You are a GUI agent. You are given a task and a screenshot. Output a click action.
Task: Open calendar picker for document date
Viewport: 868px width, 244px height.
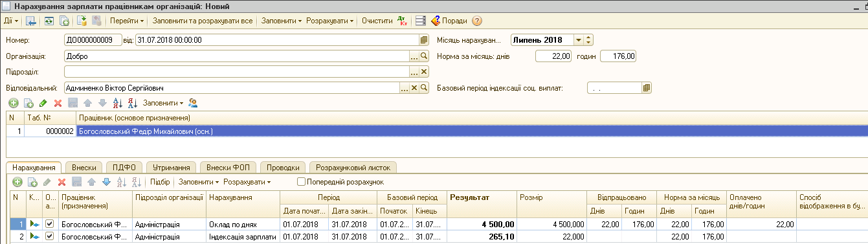(424, 39)
